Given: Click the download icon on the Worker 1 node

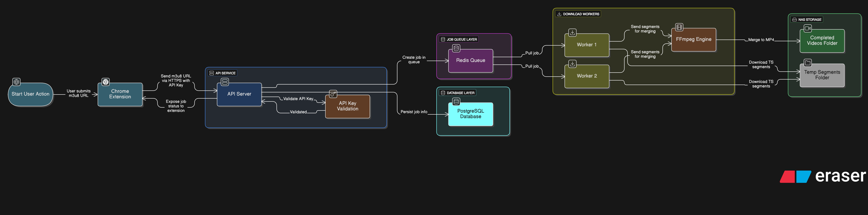Looking at the screenshot, I should [x=572, y=32].
